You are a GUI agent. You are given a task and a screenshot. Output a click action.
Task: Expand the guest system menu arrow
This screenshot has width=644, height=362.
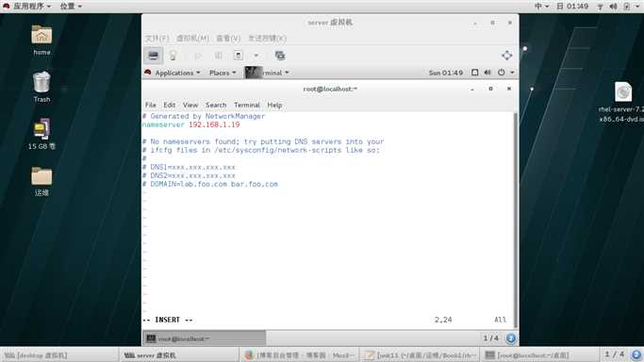click(x=512, y=73)
